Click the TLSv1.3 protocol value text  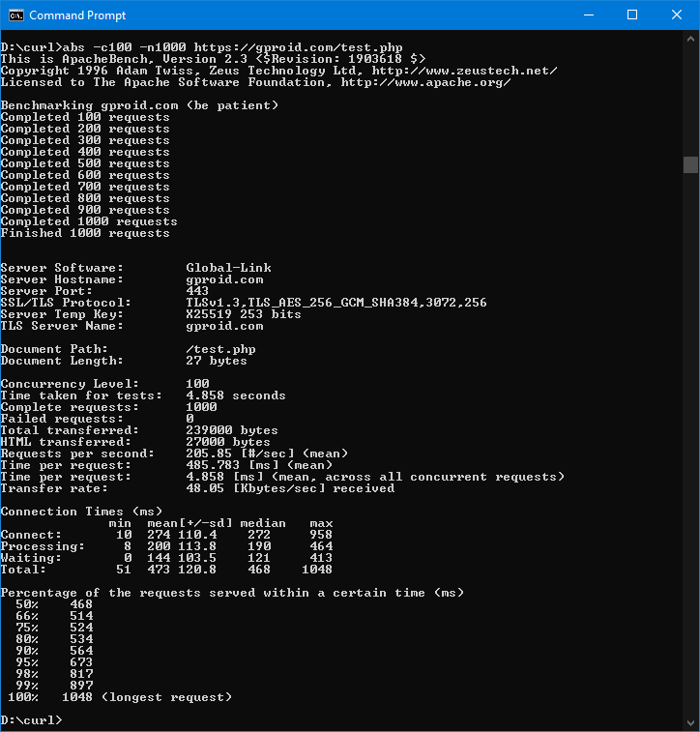click(335, 303)
